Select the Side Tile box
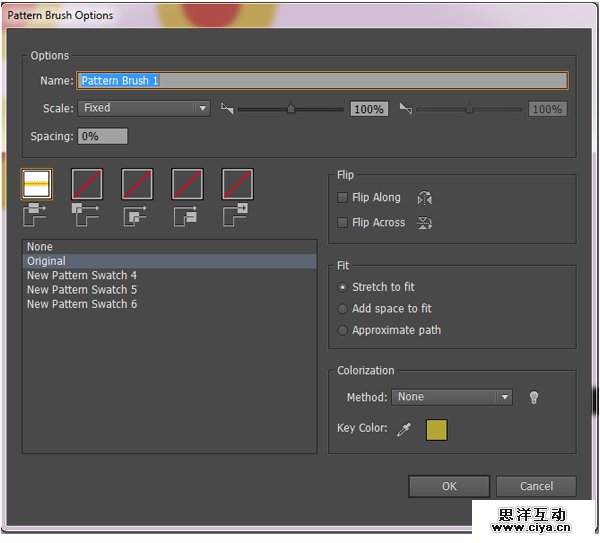Viewport: 600px width, 543px height. [37, 184]
